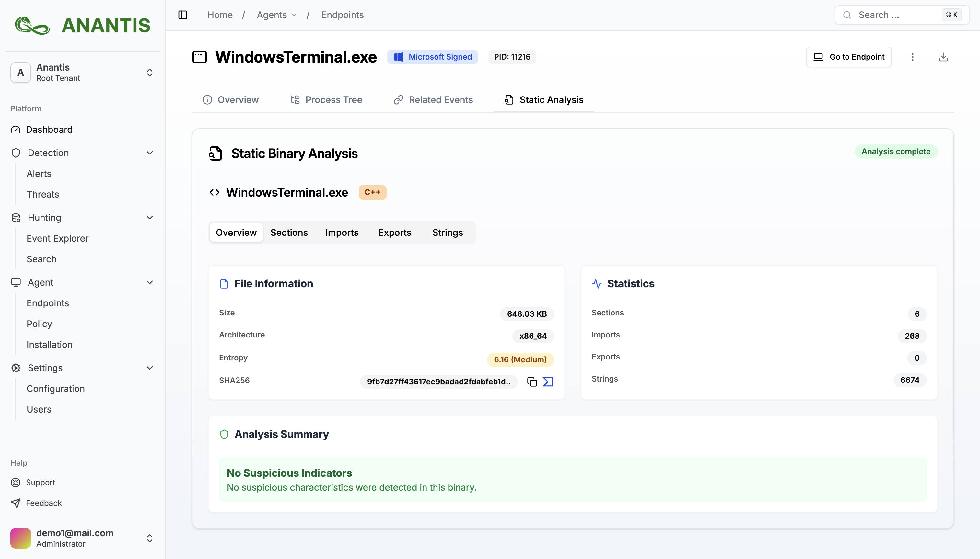Viewport: 980px width, 559px height.
Task: Open Policy in the sidebar
Action: click(39, 324)
